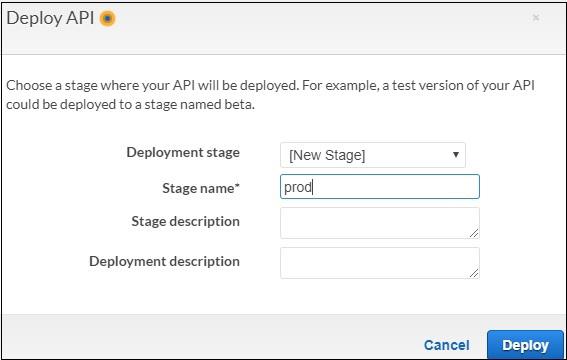Cancel the Deploy API dialog

coord(447,345)
